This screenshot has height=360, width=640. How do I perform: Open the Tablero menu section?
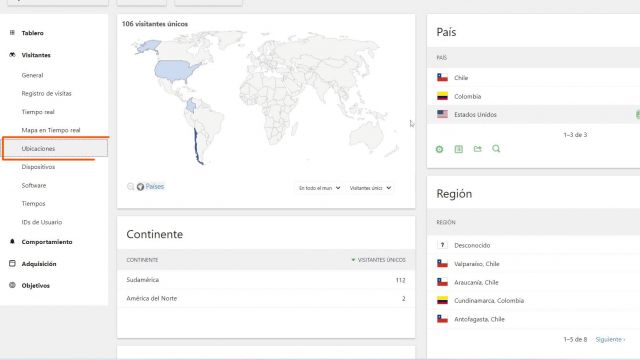pos(32,33)
